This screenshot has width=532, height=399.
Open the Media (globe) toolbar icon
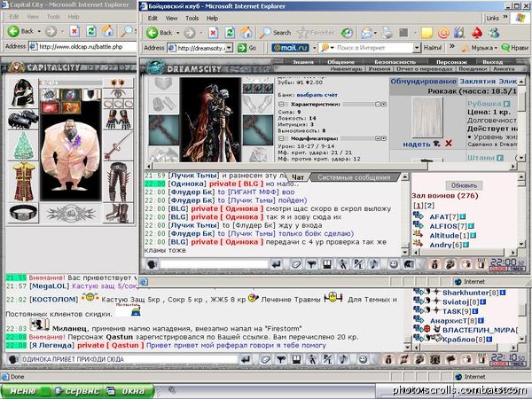coord(347,33)
